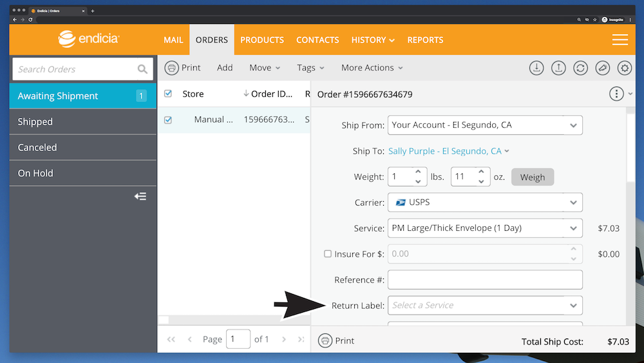
Task: Toggle the Manual order row checkbox
Action: point(168,120)
